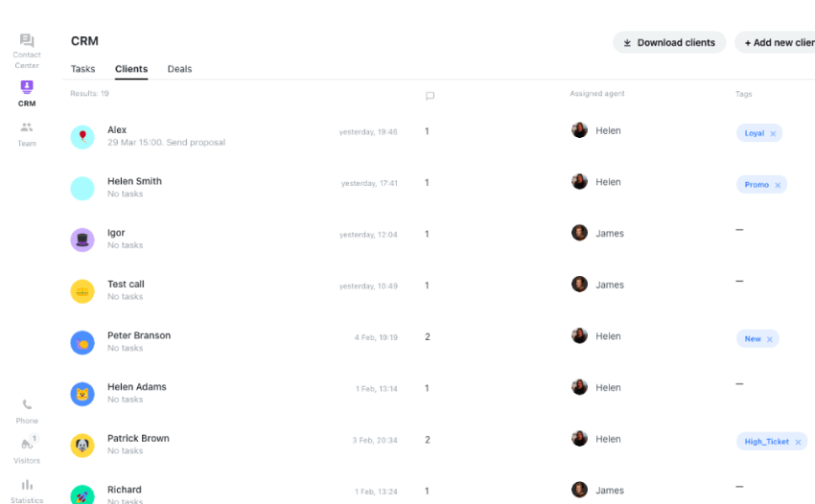Open Alex's client avatar

[82, 137]
